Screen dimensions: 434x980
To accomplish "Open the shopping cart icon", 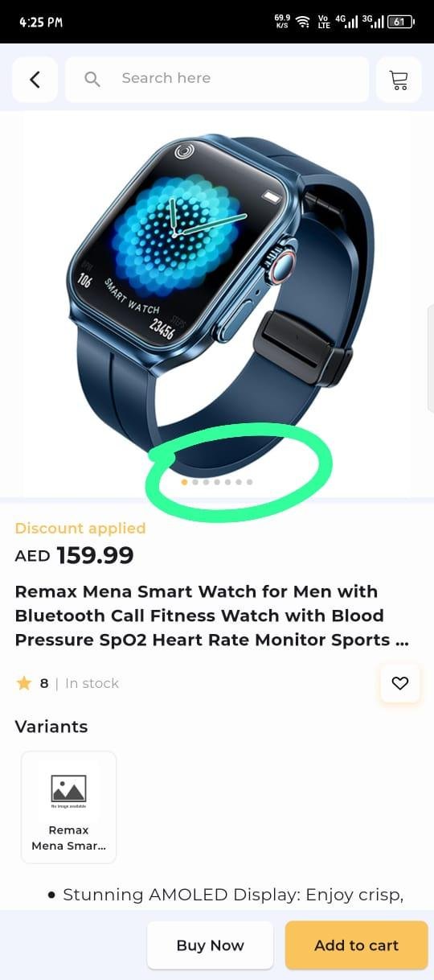I will [399, 79].
